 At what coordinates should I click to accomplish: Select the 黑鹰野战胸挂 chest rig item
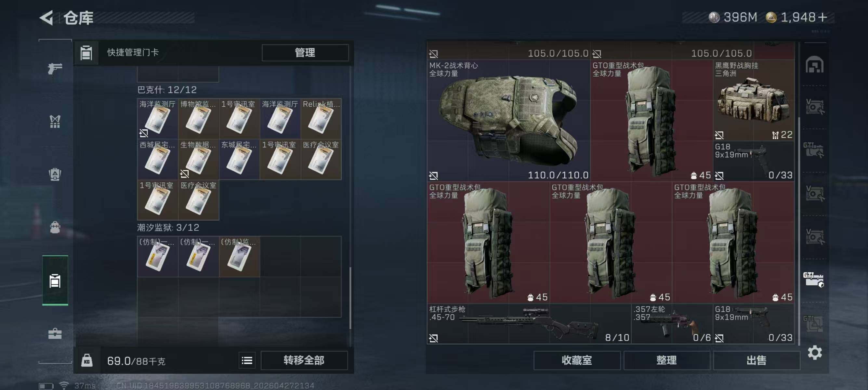754,100
